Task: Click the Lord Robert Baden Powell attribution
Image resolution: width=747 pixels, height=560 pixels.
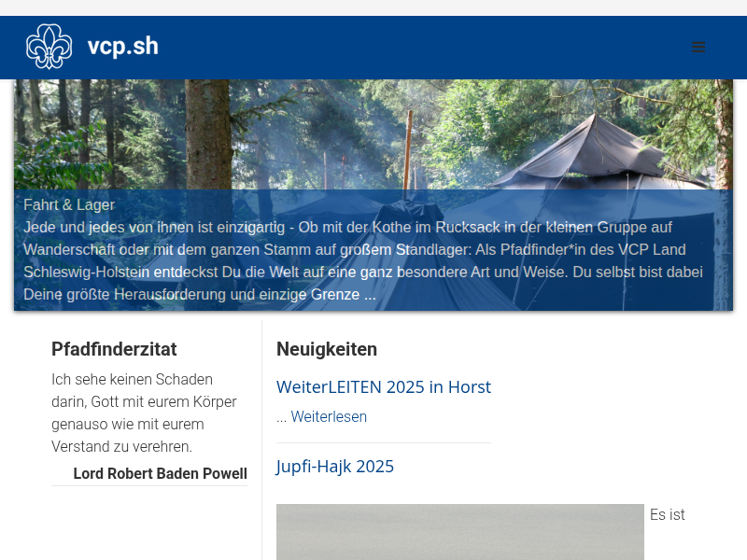Action: (x=160, y=473)
